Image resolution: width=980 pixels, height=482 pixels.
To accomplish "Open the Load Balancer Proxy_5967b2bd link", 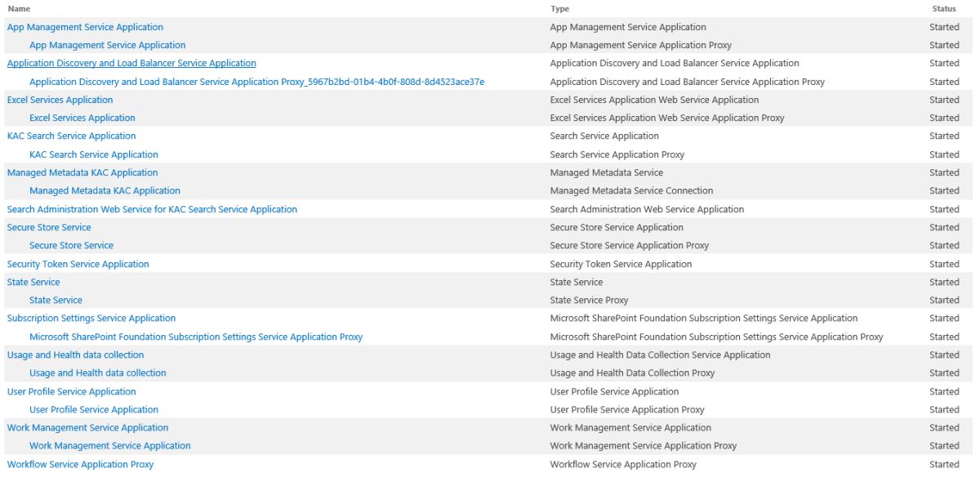I will (257, 82).
